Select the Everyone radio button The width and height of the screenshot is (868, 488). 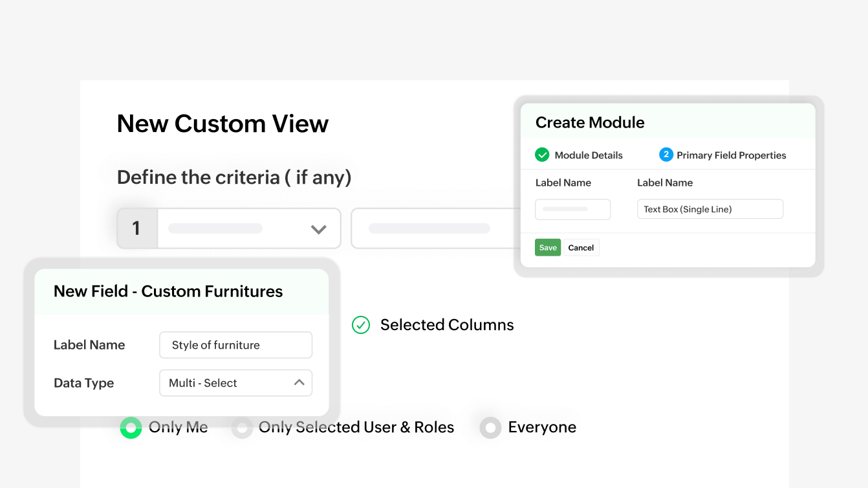491,428
